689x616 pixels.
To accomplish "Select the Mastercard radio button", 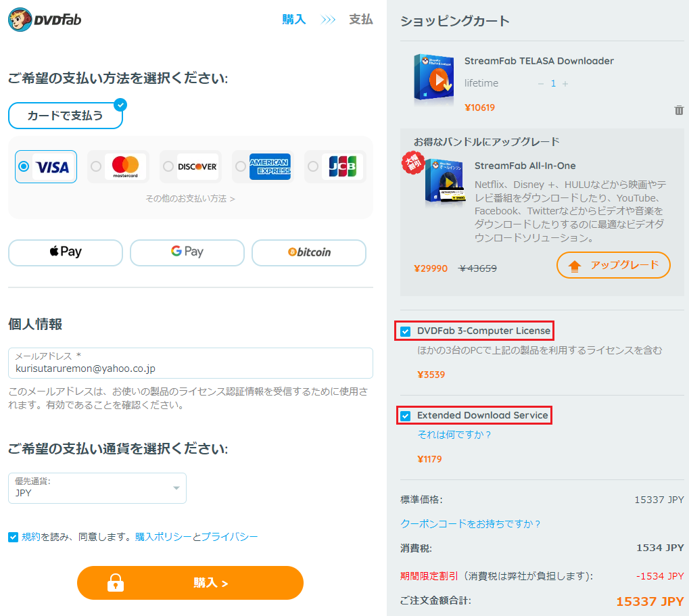I will (x=96, y=166).
